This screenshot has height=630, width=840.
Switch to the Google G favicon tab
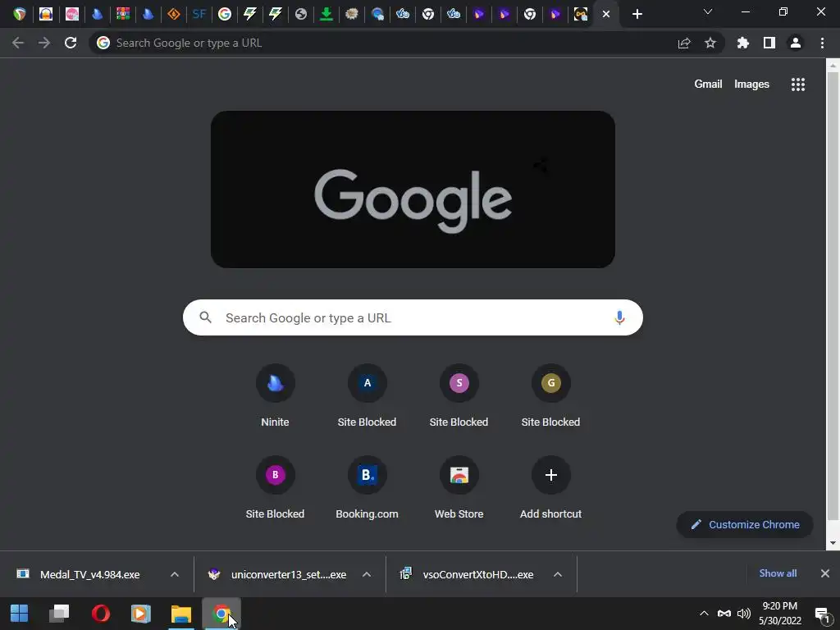(225, 14)
